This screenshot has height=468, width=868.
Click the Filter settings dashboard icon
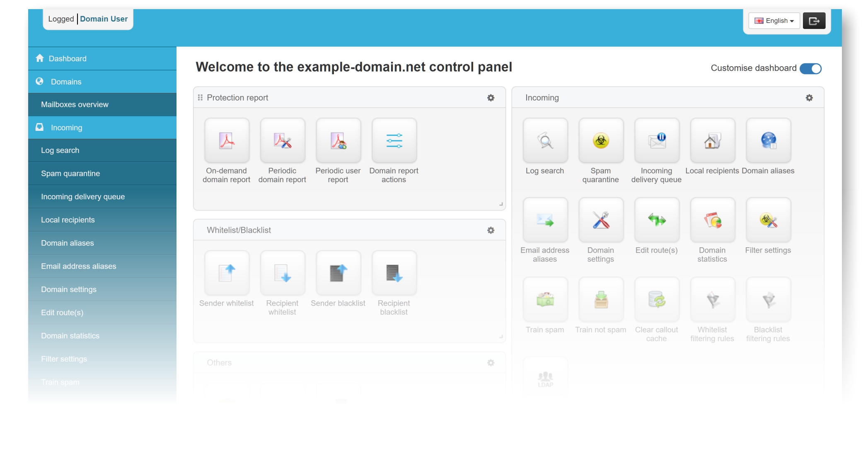(768, 220)
